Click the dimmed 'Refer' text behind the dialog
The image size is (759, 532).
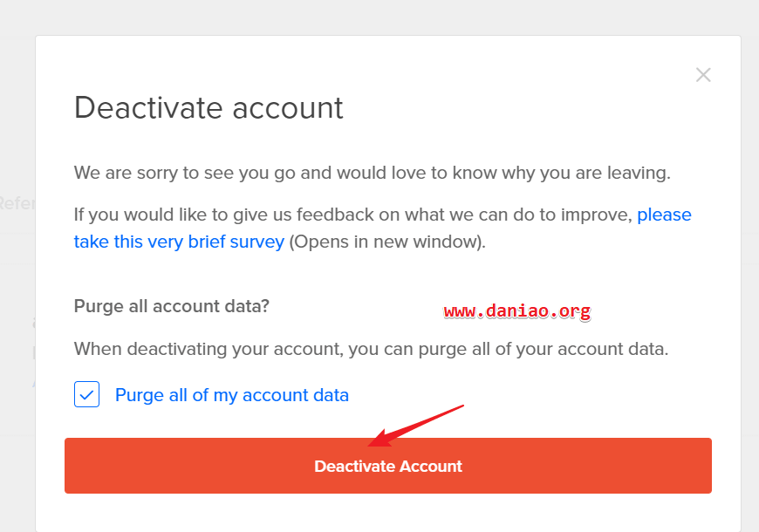point(17,203)
